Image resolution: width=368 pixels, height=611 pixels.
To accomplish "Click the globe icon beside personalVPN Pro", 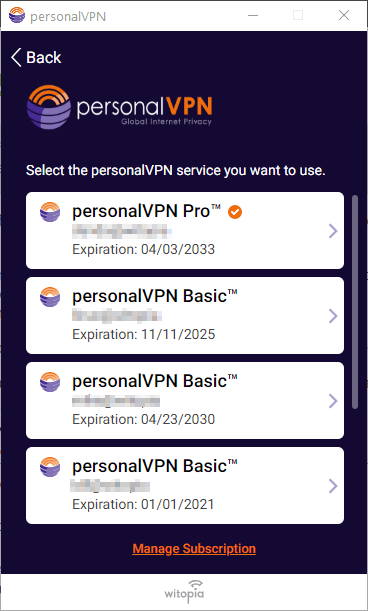I will (50, 212).
